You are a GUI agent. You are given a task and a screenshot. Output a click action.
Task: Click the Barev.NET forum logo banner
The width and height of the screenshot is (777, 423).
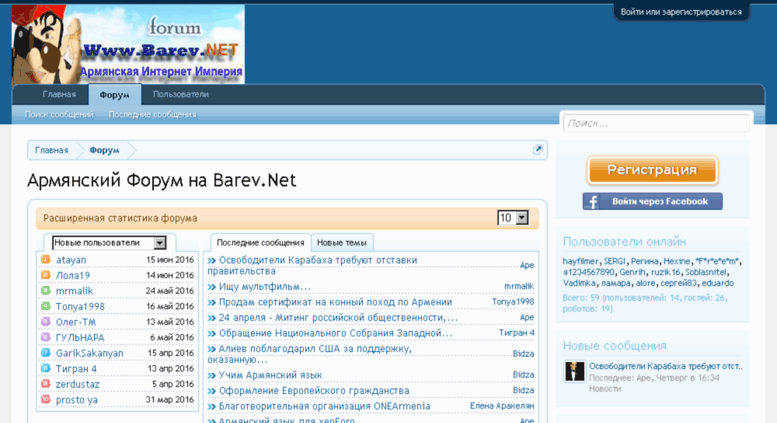(x=128, y=44)
